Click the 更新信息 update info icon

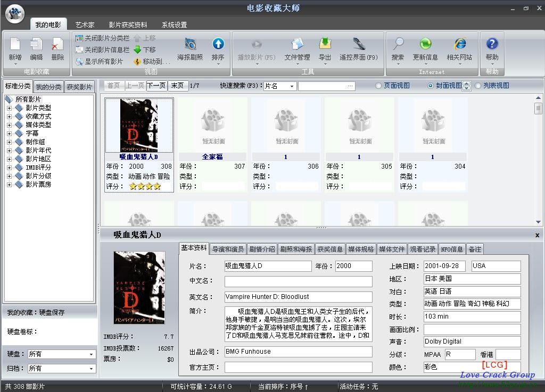pyautogui.click(x=425, y=45)
